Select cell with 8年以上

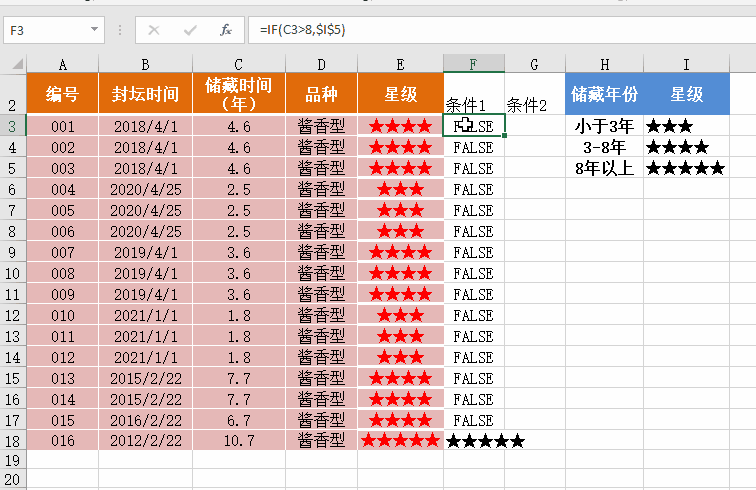604,168
